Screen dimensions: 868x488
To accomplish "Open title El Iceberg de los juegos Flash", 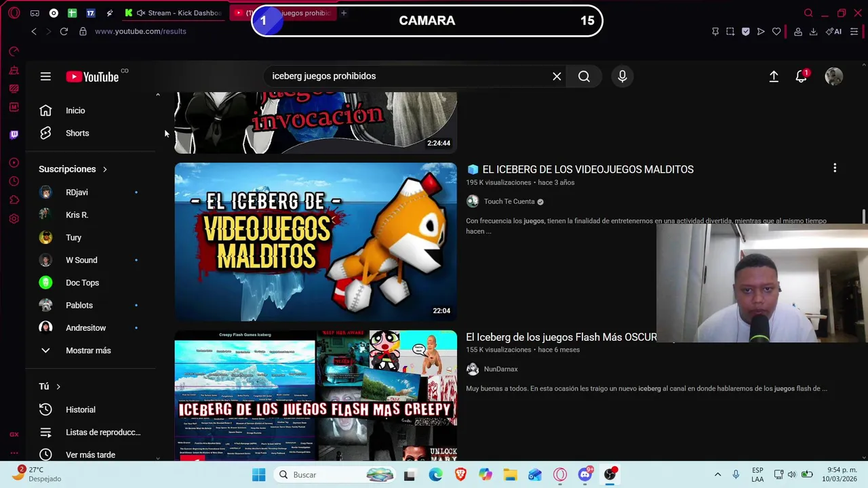I will pos(561,337).
